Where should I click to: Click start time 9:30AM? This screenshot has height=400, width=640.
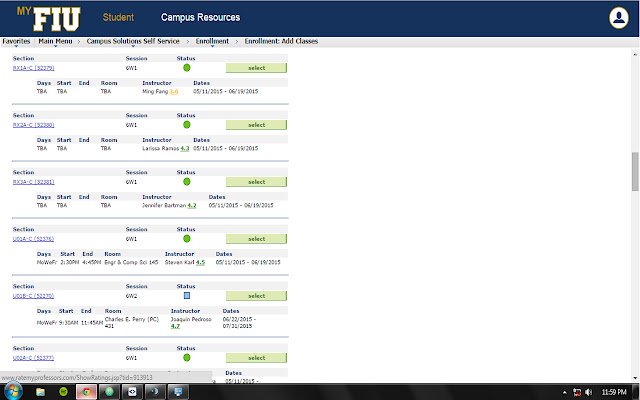click(69, 323)
